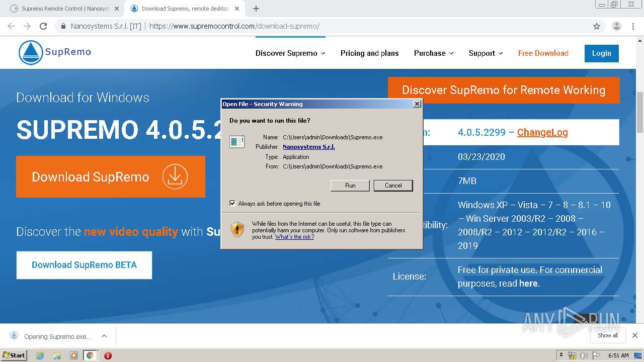Click Show all downloads button
The image size is (644, 362).
pyautogui.click(x=607, y=335)
